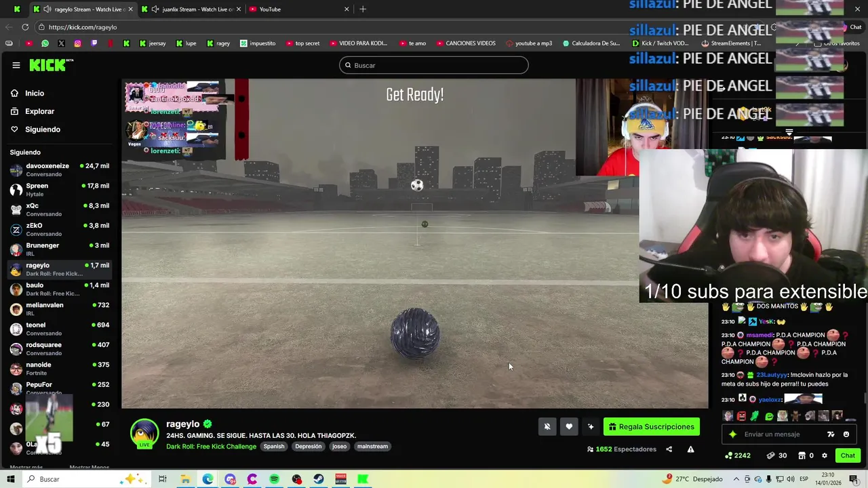Open top secret bookmark
This screenshot has width=868, height=488.
click(302, 43)
